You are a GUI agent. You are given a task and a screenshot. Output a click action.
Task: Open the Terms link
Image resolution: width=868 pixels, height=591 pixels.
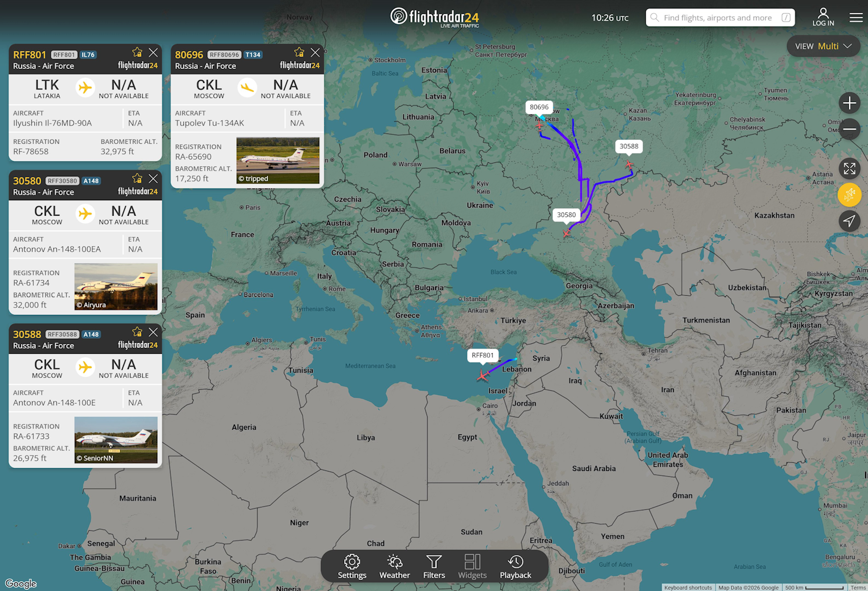[858, 588]
